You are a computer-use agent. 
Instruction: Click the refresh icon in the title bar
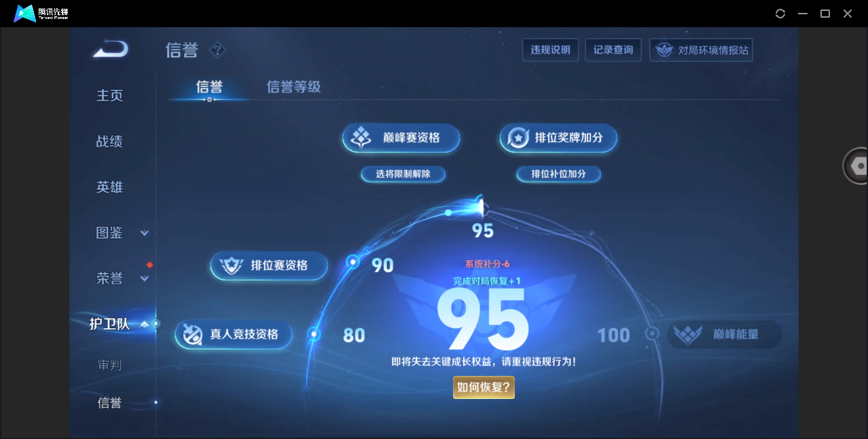pos(780,14)
